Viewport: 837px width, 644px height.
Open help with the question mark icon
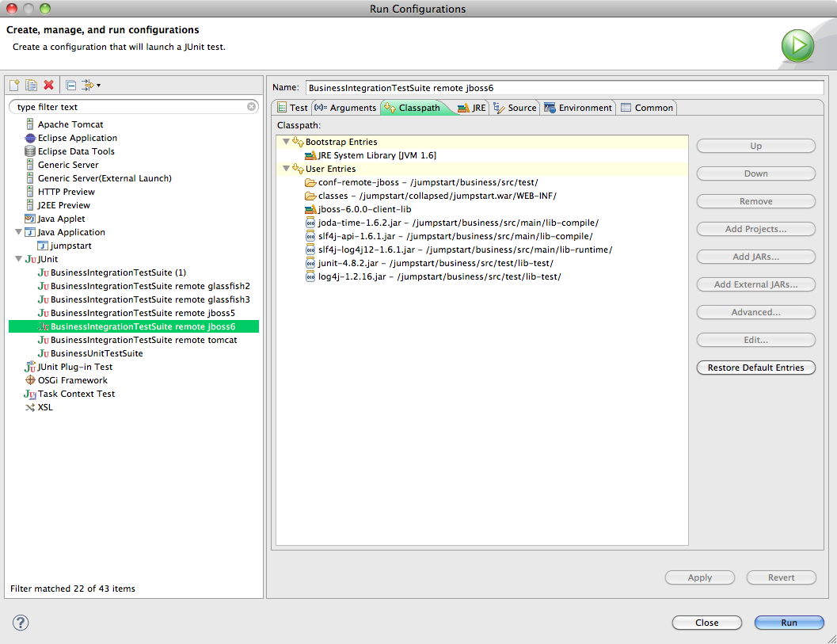[21, 623]
